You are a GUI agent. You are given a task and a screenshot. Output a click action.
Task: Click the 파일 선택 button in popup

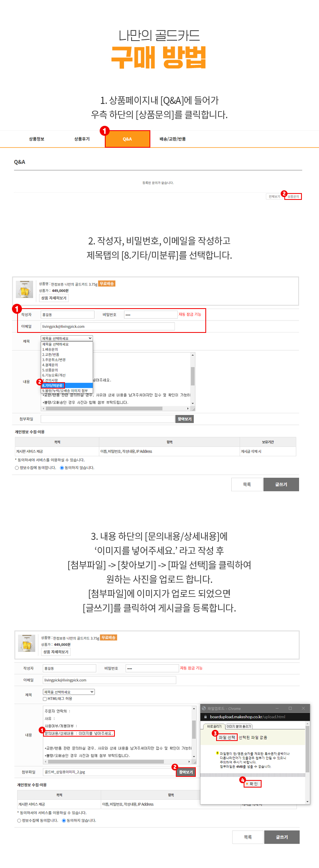pos(227,737)
